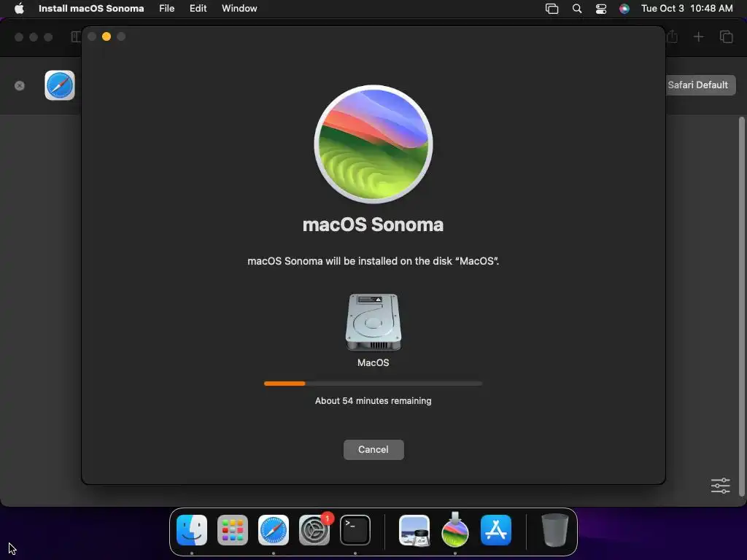Cancel the macOS Sonoma installation
The height and width of the screenshot is (560, 747).
pyautogui.click(x=373, y=449)
